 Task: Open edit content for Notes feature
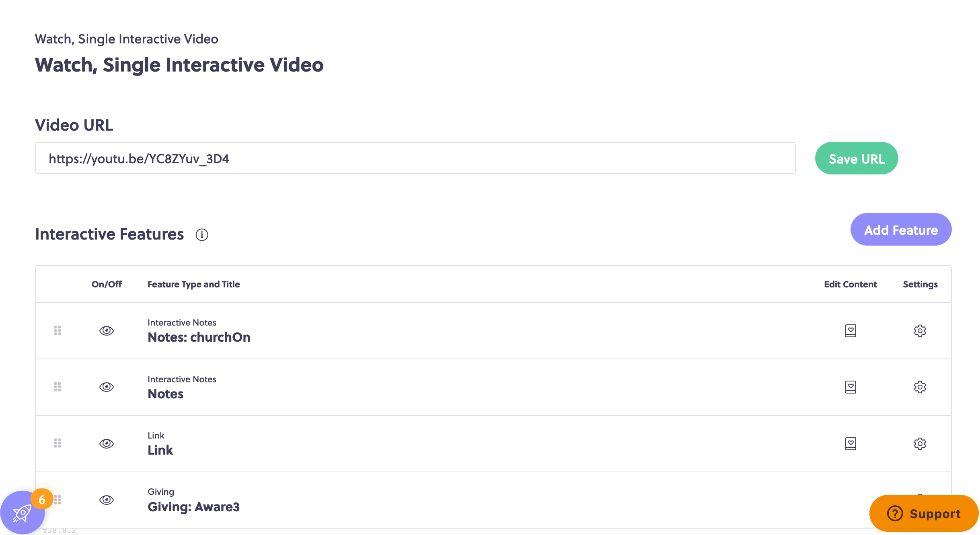click(x=850, y=387)
